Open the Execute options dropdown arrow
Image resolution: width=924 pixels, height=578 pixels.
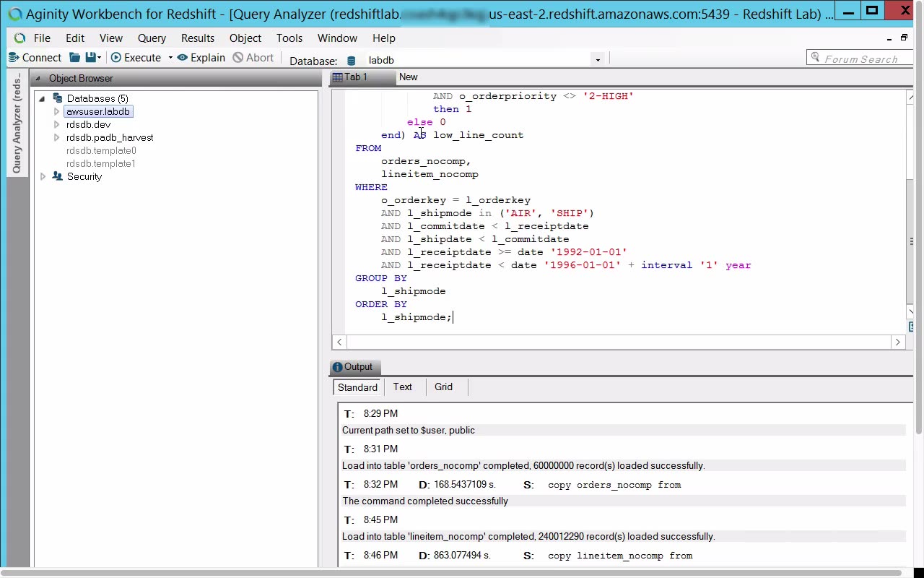(170, 58)
